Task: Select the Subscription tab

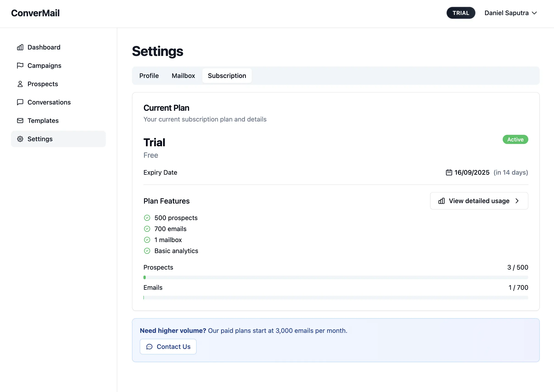Action: 227,76
